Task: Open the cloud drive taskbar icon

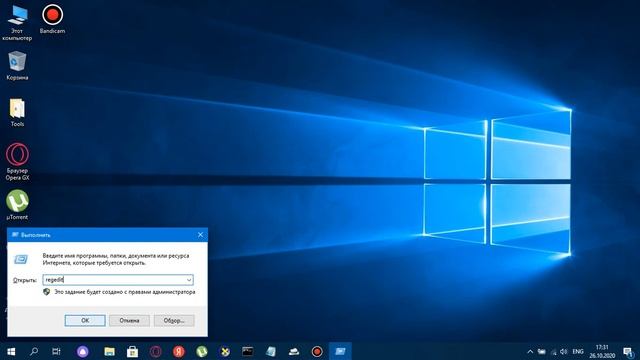Action: click(x=294, y=351)
